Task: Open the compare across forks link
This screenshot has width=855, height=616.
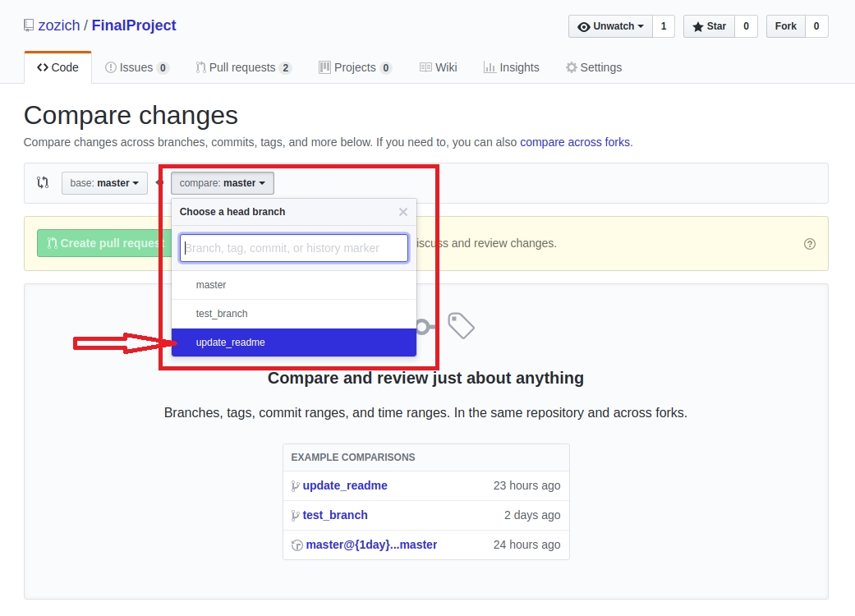Action: coord(575,142)
